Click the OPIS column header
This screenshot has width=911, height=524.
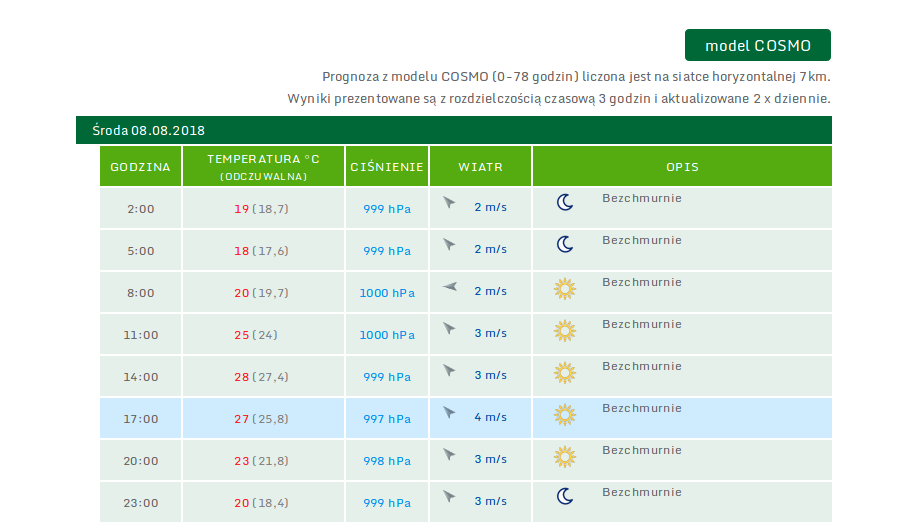coord(682,167)
